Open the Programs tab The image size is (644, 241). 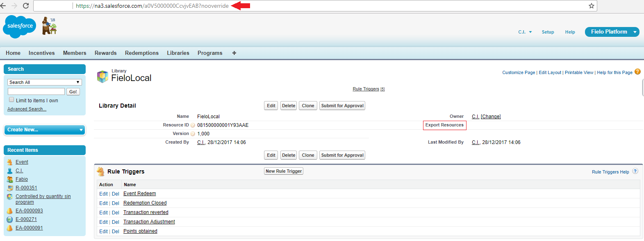coord(210,53)
